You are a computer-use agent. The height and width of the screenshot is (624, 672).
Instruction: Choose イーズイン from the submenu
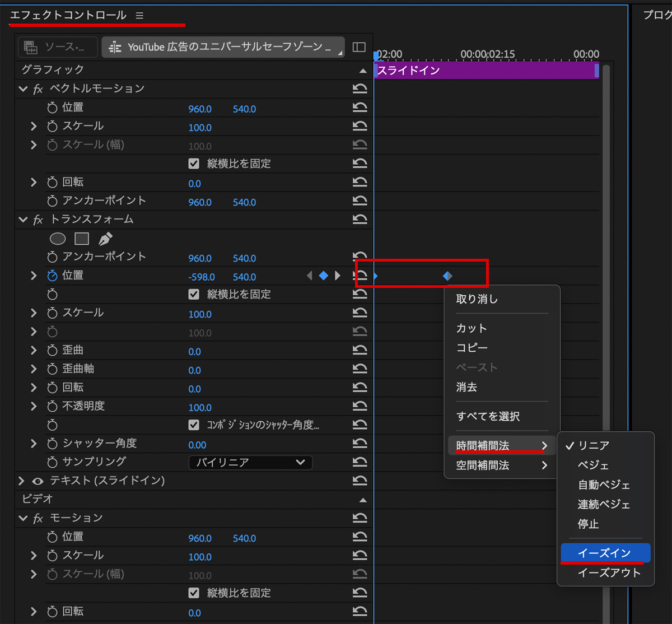[604, 553]
